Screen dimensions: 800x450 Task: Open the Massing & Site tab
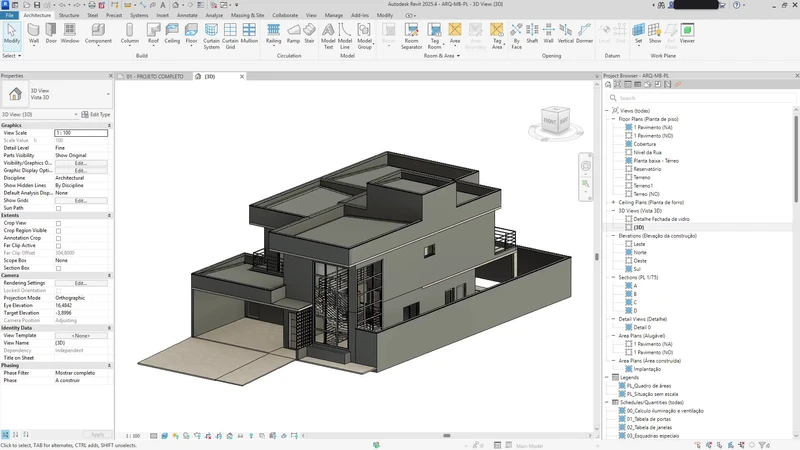[x=247, y=16]
